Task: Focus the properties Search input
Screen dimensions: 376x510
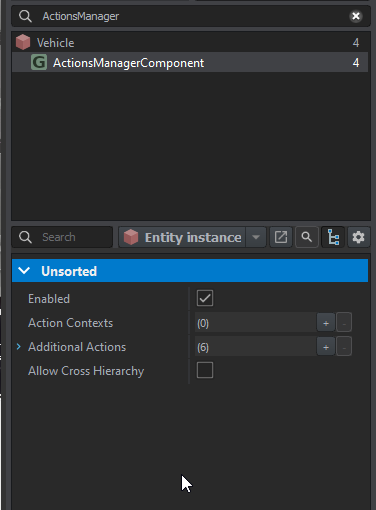Action: click(x=62, y=237)
